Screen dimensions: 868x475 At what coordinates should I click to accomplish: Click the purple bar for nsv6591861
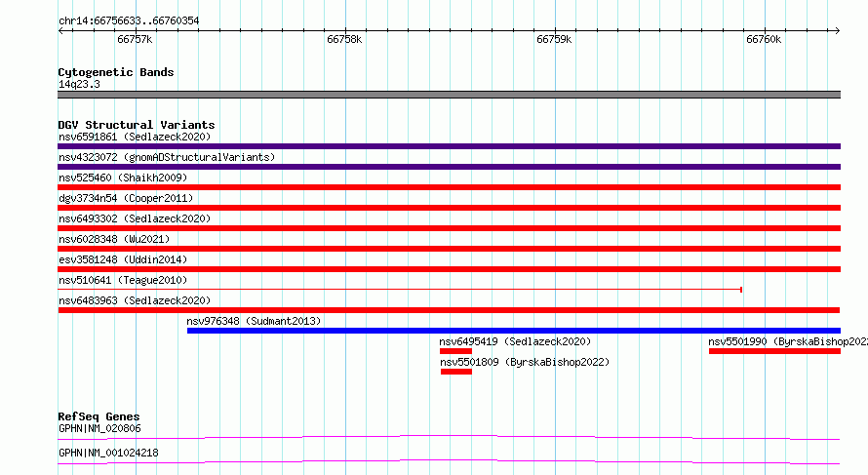[449, 146]
